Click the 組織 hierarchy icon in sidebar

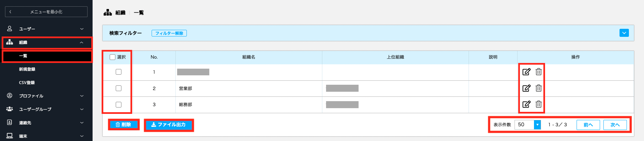click(10, 42)
